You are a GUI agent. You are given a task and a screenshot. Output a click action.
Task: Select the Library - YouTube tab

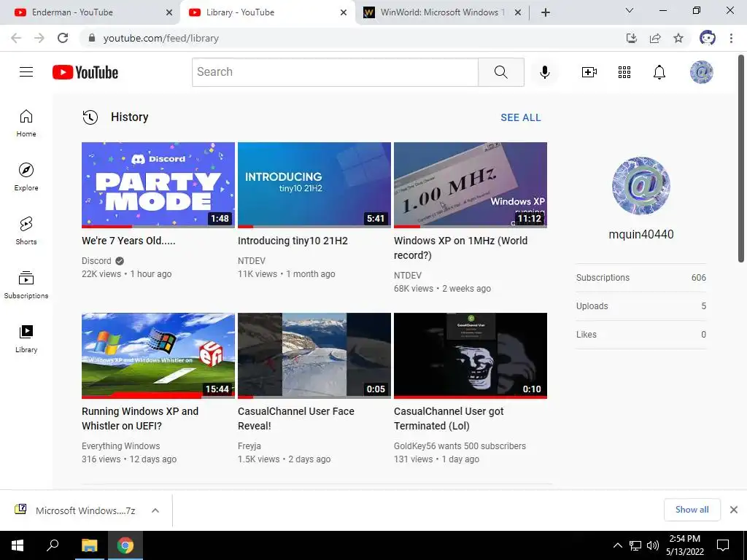click(240, 12)
